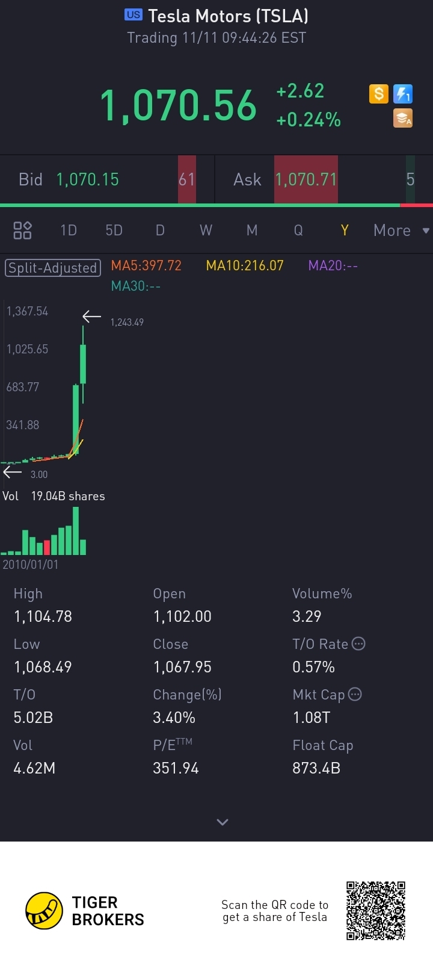Tap the blue lightning bolt badge
Viewport: 433px width, 980px height.
coord(402,94)
